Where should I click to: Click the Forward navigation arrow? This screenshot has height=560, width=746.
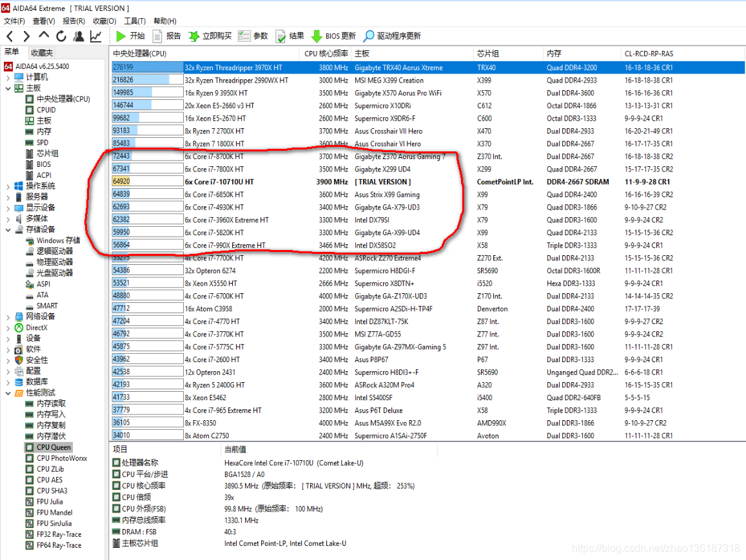26,36
